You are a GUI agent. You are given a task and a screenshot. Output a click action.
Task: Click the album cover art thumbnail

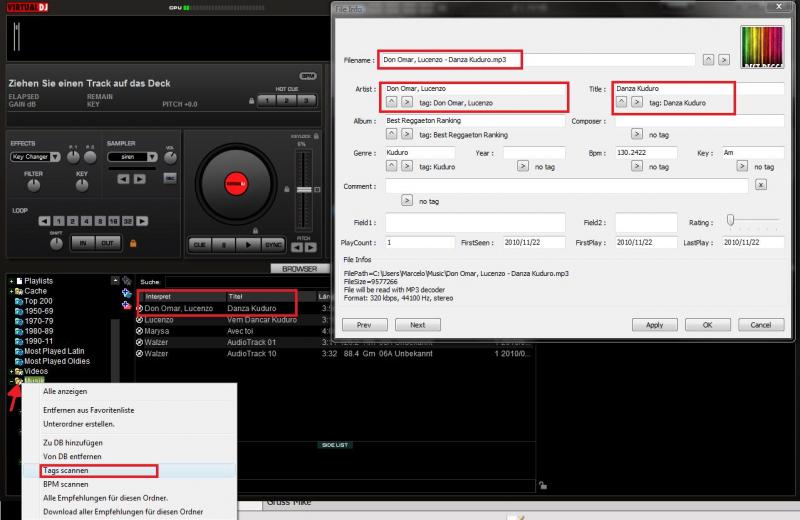(761, 53)
